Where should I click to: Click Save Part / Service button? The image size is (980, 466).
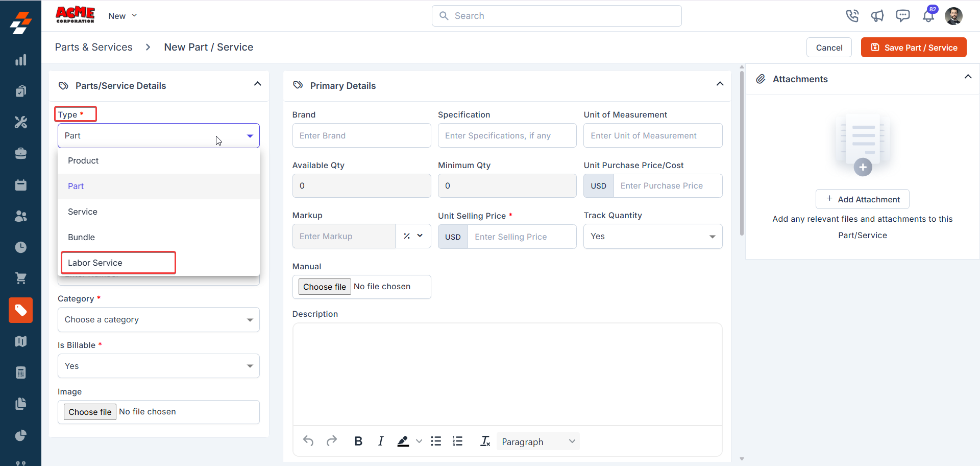click(914, 48)
